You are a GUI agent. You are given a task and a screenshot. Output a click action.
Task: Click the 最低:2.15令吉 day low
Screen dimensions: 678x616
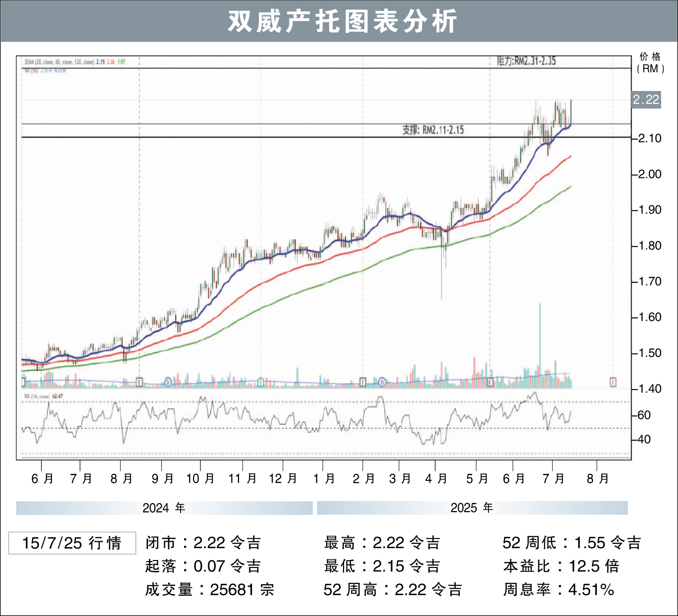(x=382, y=566)
